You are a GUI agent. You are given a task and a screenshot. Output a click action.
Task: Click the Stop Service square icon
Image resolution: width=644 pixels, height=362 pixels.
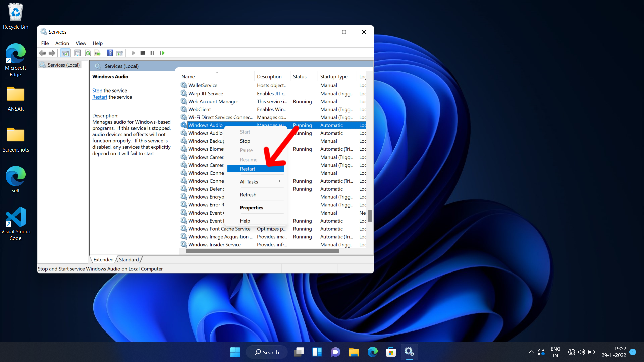[x=143, y=53]
